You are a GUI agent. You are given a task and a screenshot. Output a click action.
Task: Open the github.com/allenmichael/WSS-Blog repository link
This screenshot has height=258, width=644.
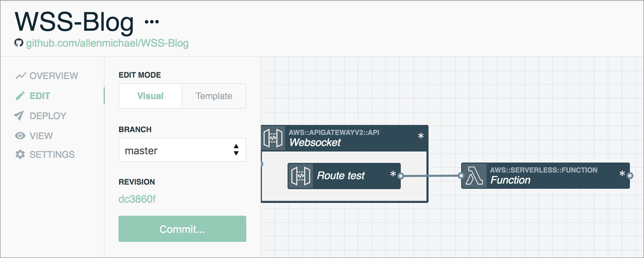coord(107,43)
